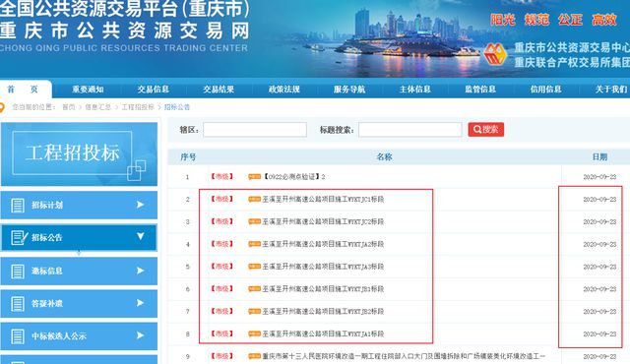This screenshot has width=630, height=364.
Task: Click the orange tag icon before WYKTJB2标段
Action: pyautogui.click(x=254, y=312)
